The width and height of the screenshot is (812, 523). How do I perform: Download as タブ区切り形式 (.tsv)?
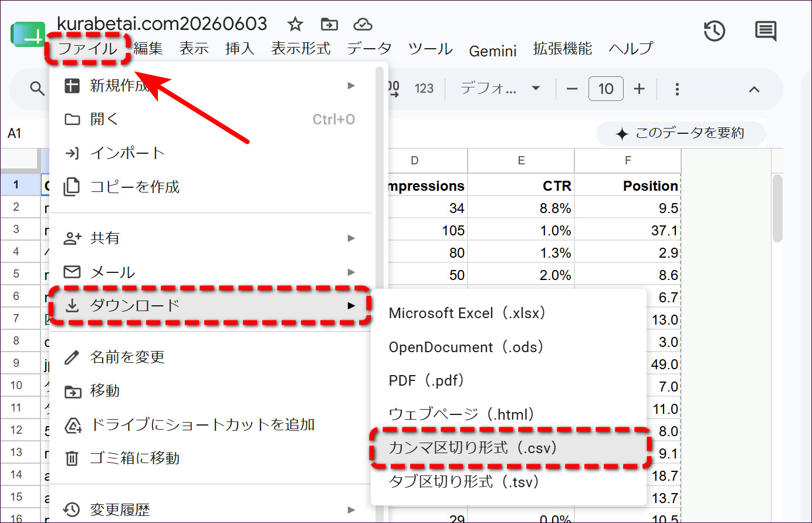pos(509,482)
